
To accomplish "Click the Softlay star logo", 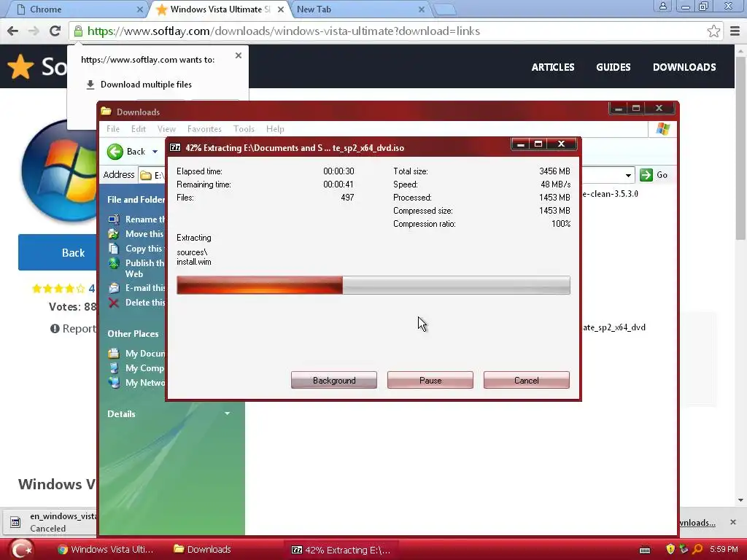I will 20,66.
